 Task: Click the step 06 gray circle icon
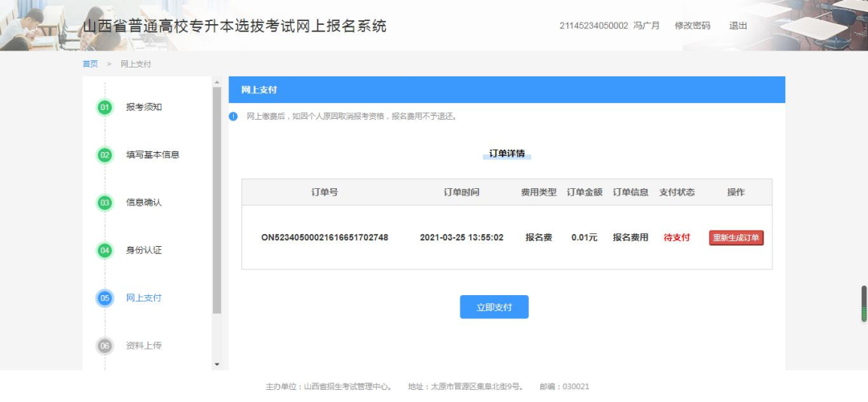coord(104,346)
